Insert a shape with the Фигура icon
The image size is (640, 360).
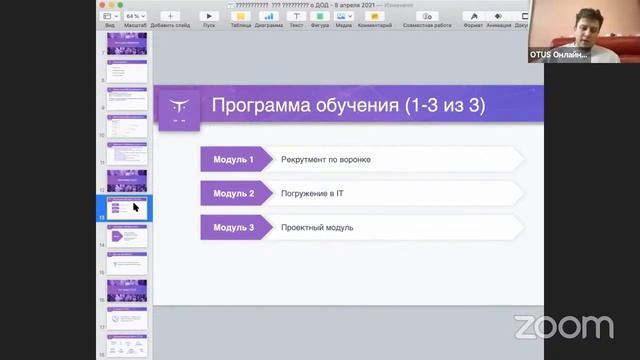coord(320,16)
